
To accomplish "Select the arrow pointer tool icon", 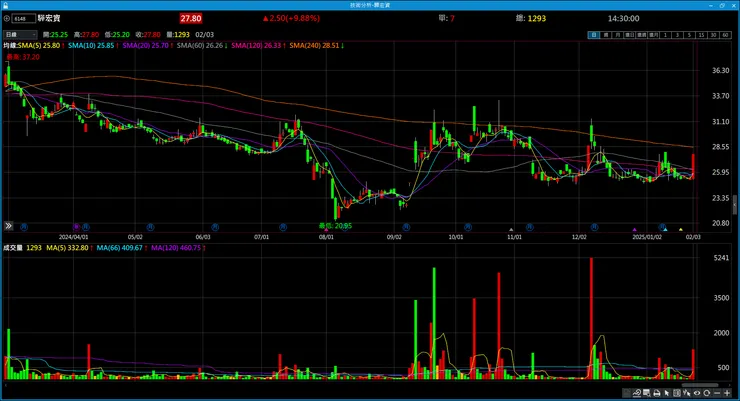I will (x=666, y=393).
